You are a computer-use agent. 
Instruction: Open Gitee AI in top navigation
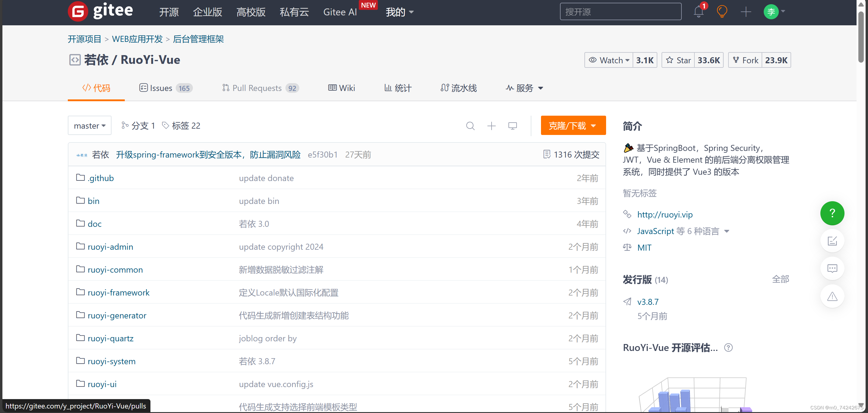point(340,12)
